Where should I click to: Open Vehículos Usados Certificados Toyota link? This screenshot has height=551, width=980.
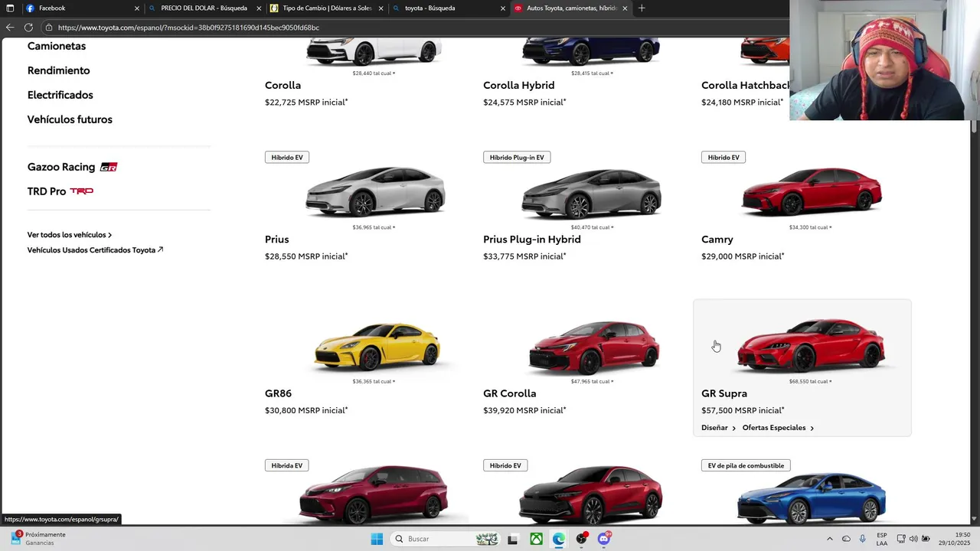click(95, 250)
